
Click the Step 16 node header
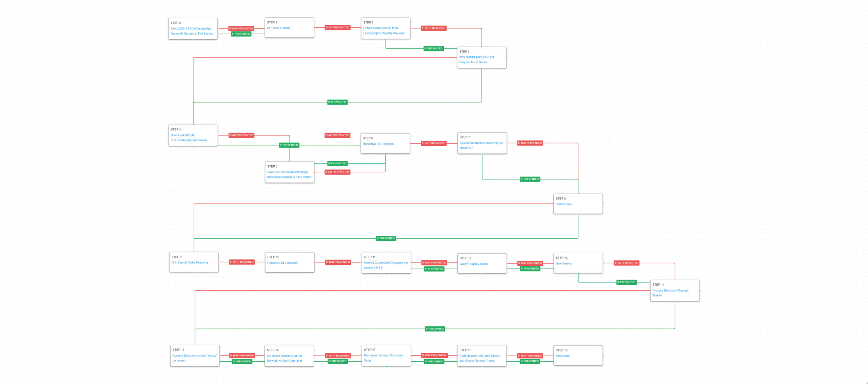(x=273, y=350)
